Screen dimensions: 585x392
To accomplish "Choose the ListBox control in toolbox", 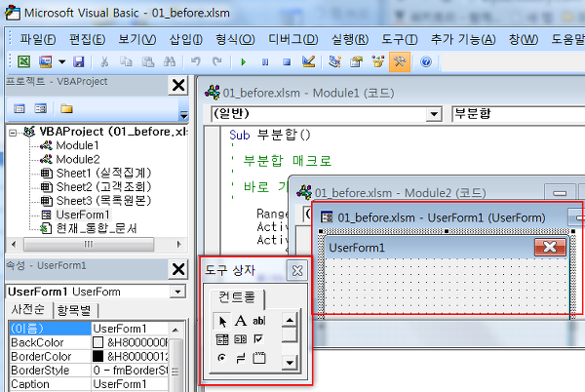I will [241, 339].
